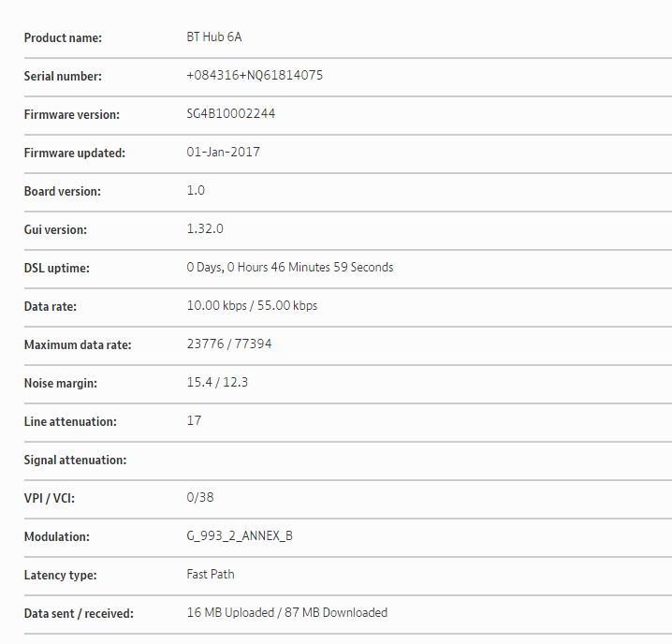Click the BT Hub 6A product name value

point(214,37)
